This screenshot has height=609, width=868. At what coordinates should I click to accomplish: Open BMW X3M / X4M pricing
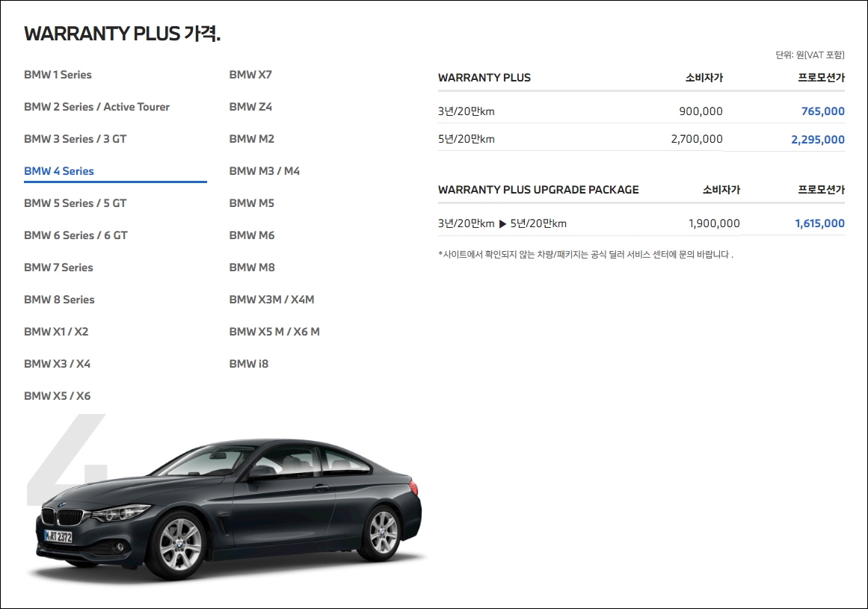coord(272,299)
